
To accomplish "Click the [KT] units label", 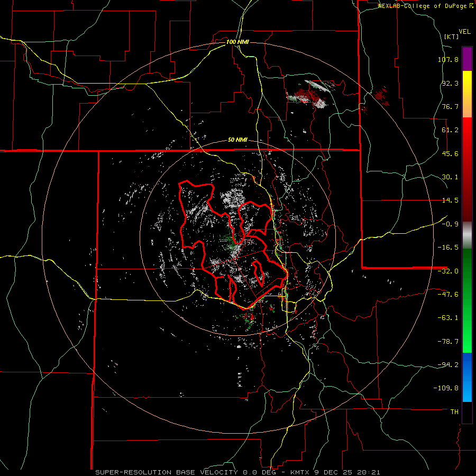I will tap(452, 36).
